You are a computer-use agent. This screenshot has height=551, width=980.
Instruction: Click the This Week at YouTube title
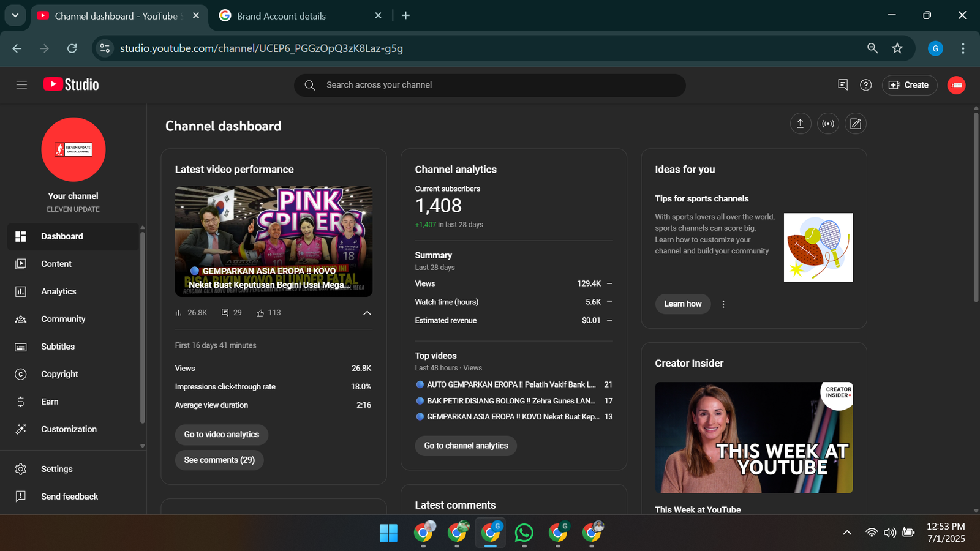pyautogui.click(x=698, y=509)
